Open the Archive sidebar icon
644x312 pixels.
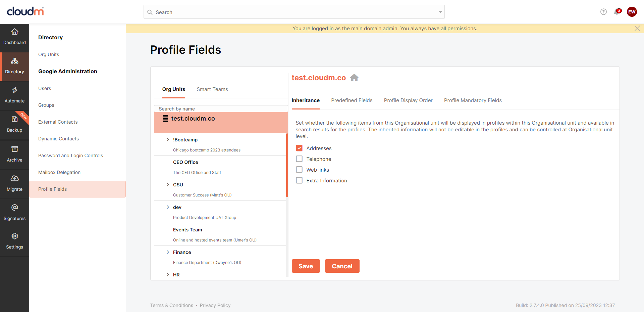tap(14, 149)
